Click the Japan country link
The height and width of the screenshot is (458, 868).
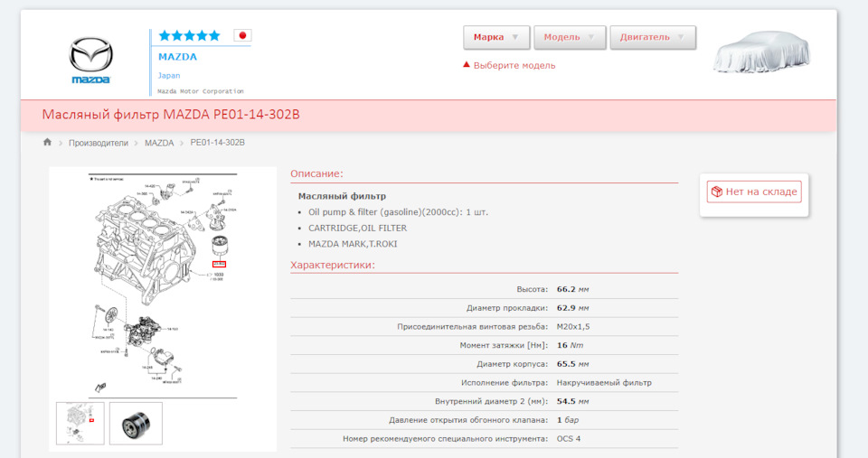[169, 75]
